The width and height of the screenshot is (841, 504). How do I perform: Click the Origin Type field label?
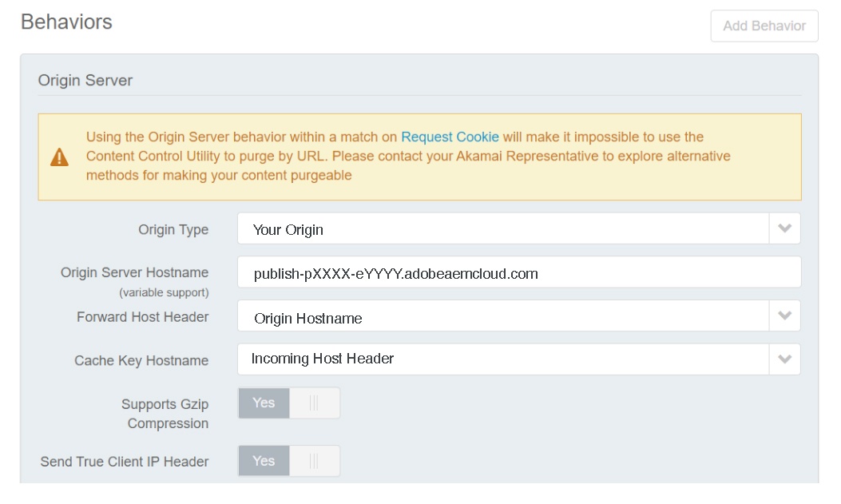tap(173, 229)
